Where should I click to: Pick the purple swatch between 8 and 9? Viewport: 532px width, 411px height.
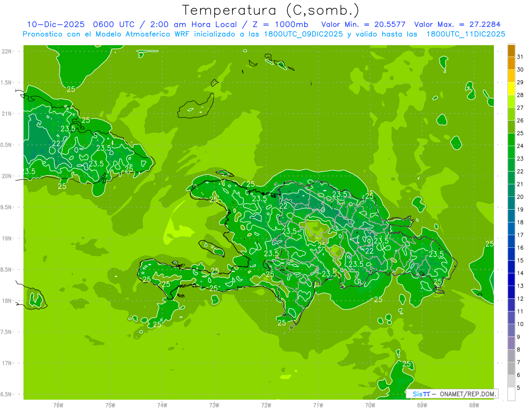(x=511, y=343)
